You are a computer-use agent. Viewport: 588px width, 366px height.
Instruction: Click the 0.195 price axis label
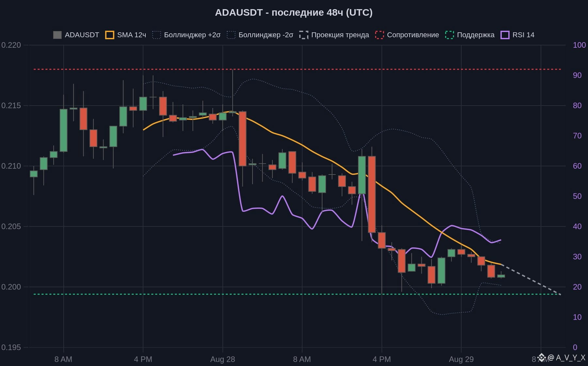point(11,347)
